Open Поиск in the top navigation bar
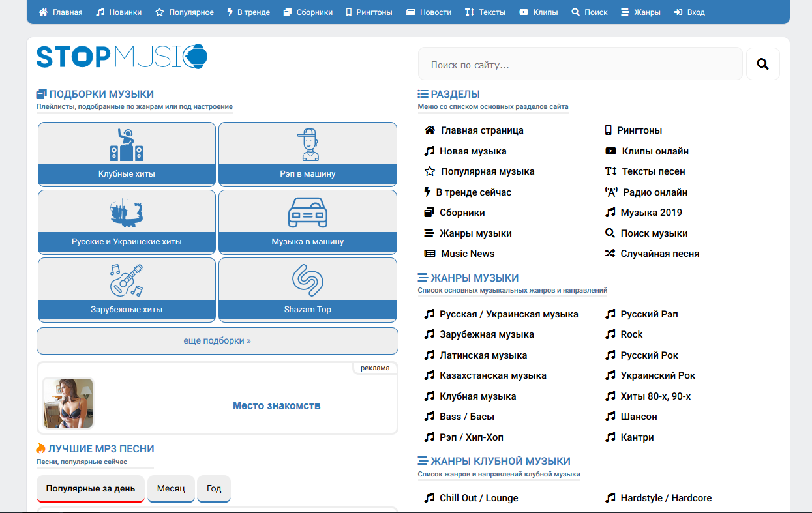812x513 pixels. [590, 12]
